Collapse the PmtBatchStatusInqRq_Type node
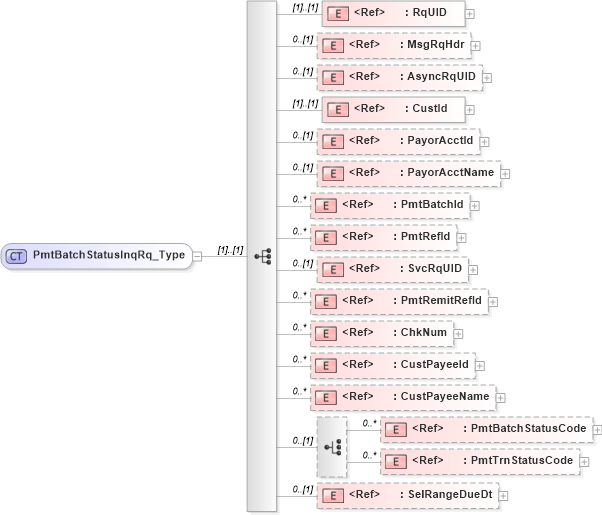Viewport: 602px width, 515px height. tap(197, 256)
